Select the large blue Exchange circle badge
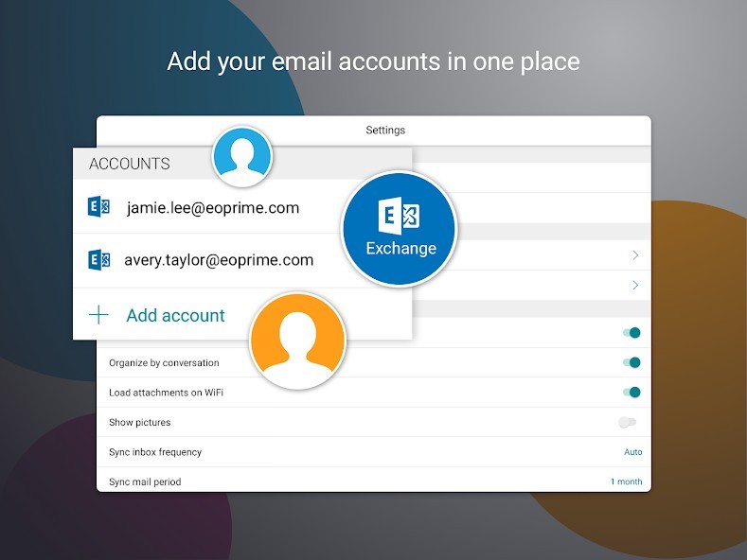Screen dimensions: 747x560 coord(400,229)
